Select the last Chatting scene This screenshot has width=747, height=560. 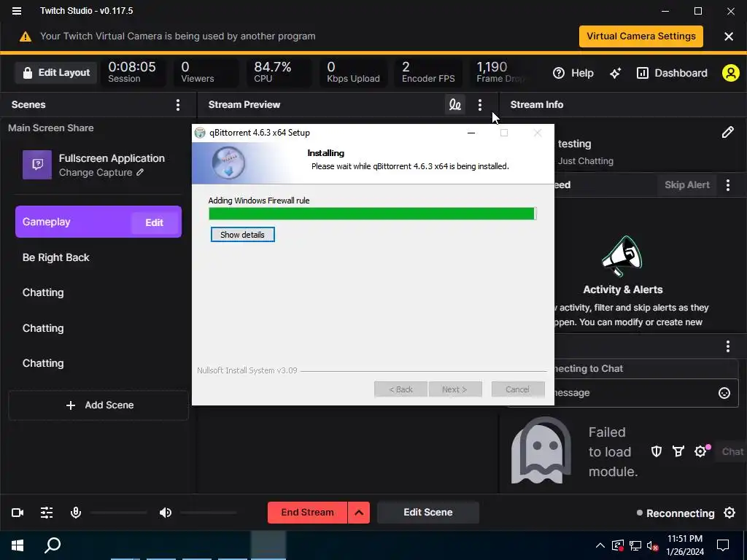(x=43, y=363)
